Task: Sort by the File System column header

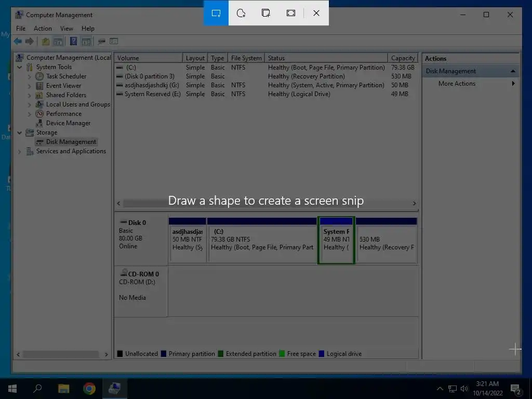Action: point(246,58)
